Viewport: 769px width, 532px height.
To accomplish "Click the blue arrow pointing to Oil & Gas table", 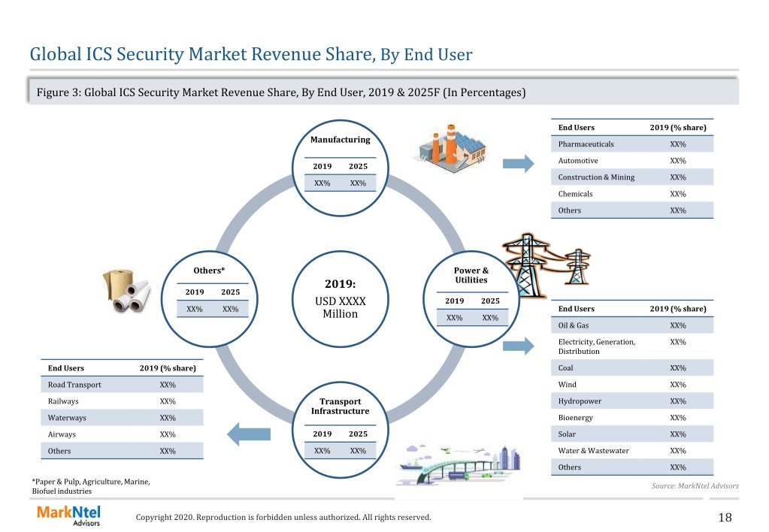I will click(518, 346).
